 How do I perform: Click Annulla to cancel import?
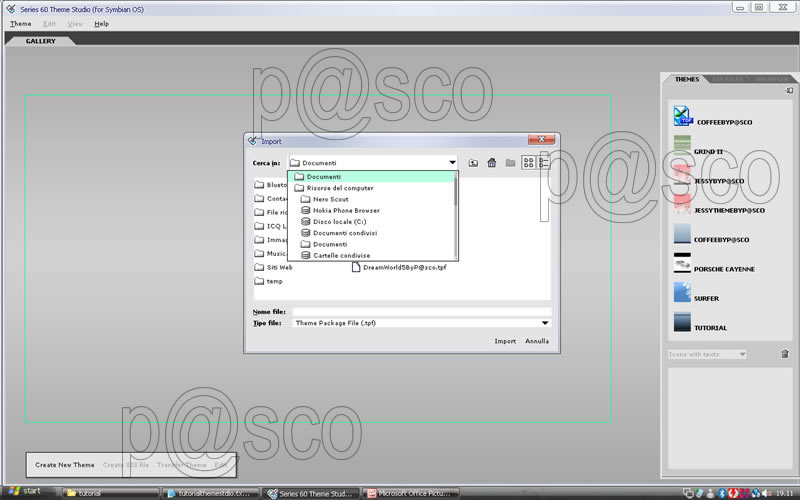537,341
